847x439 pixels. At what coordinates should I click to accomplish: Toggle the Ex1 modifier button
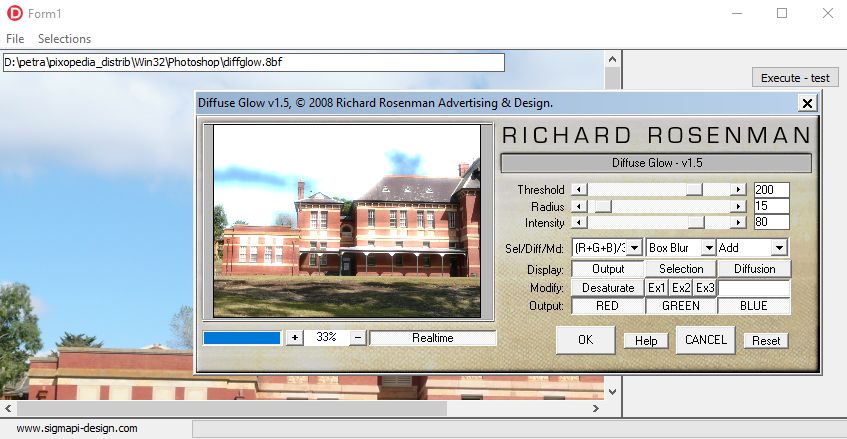tap(657, 288)
